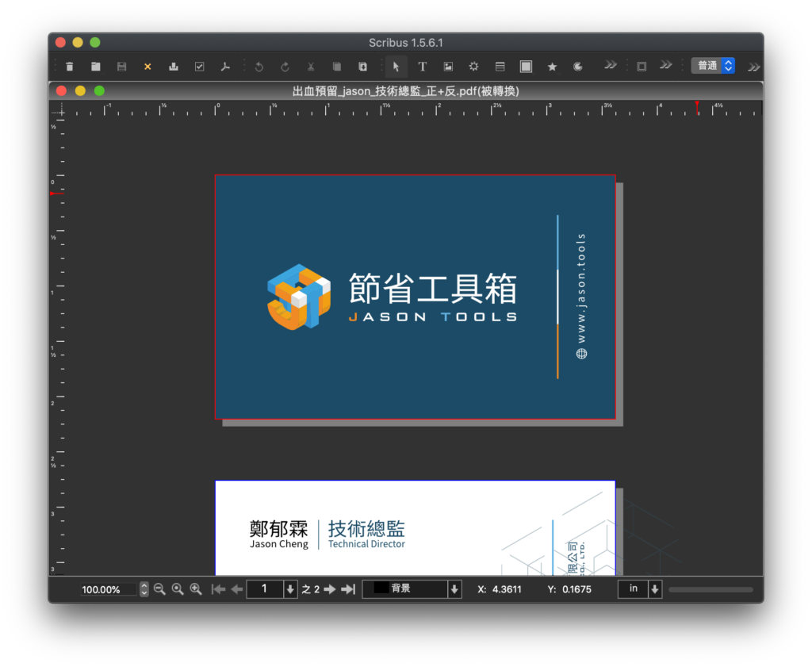Paste the clipboard contents from the toolbar

click(x=362, y=67)
